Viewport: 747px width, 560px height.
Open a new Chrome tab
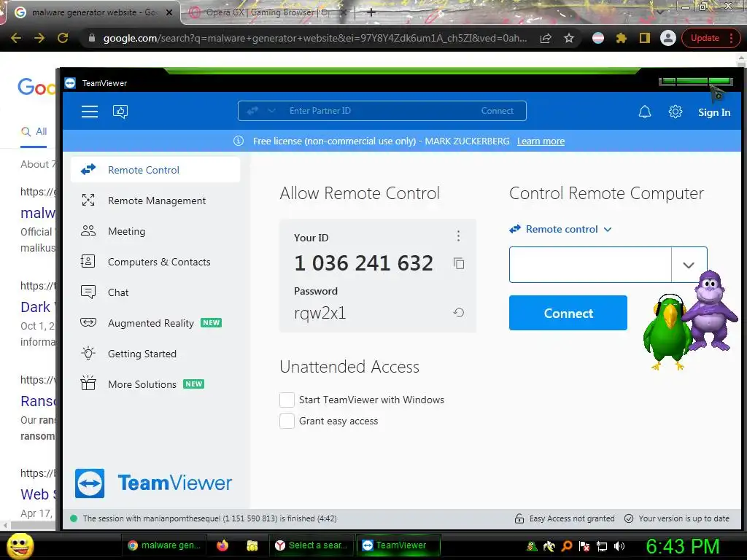point(371,12)
